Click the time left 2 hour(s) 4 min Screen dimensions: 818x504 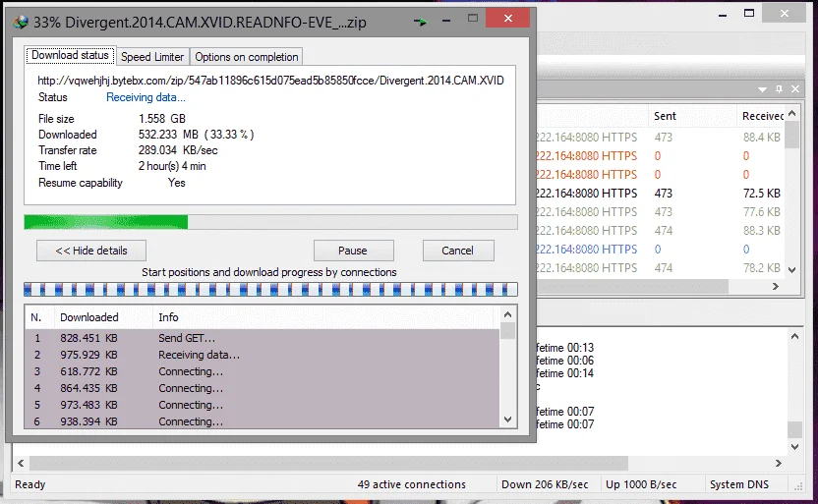pos(172,166)
